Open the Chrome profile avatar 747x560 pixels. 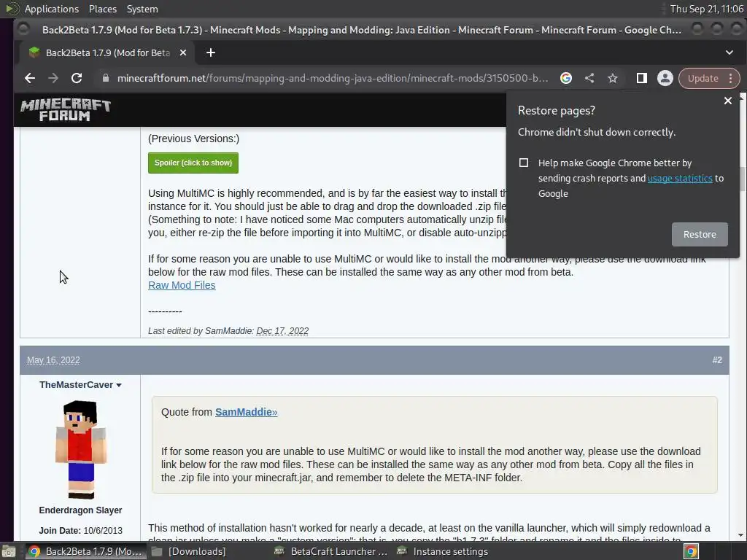(665, 78)
